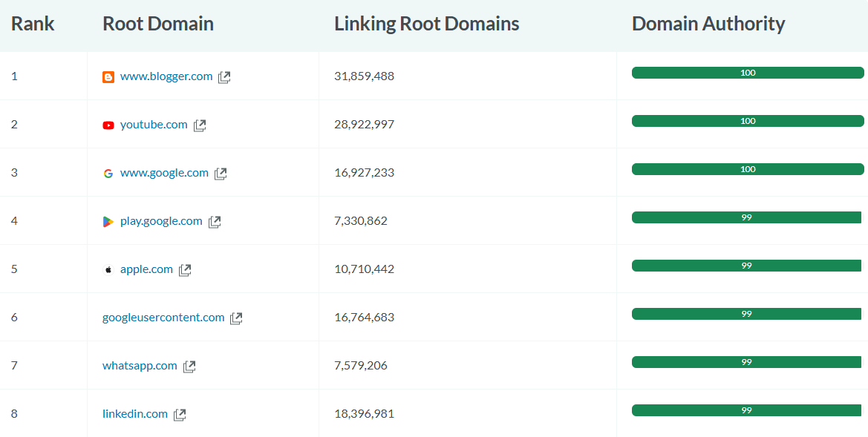Click the Domain Authority column header

(x=708, y=24)
